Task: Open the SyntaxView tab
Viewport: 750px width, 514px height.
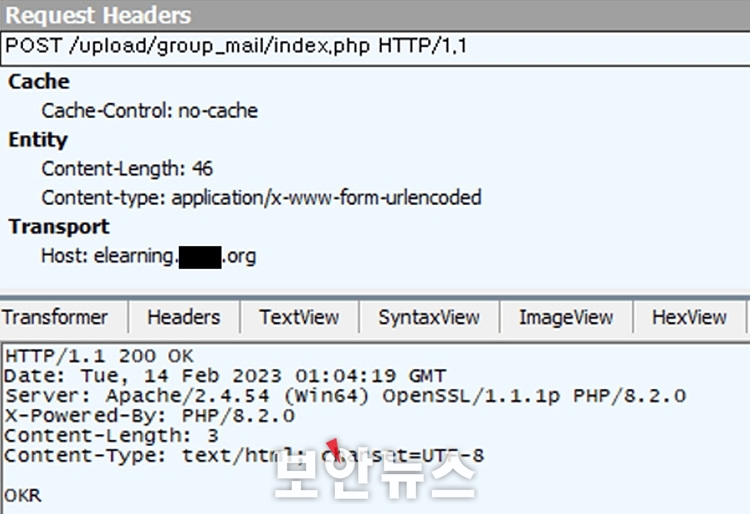Action: pos(429,317)
